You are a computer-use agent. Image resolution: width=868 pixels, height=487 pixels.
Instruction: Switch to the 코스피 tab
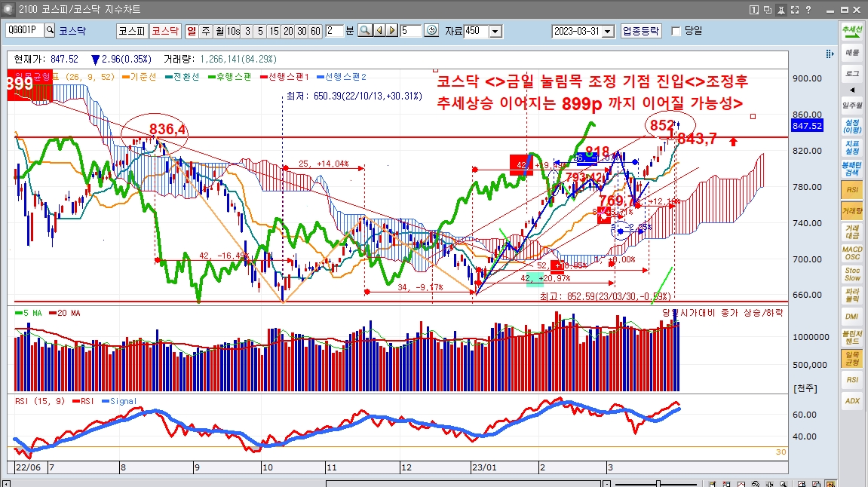click(130, 30)
